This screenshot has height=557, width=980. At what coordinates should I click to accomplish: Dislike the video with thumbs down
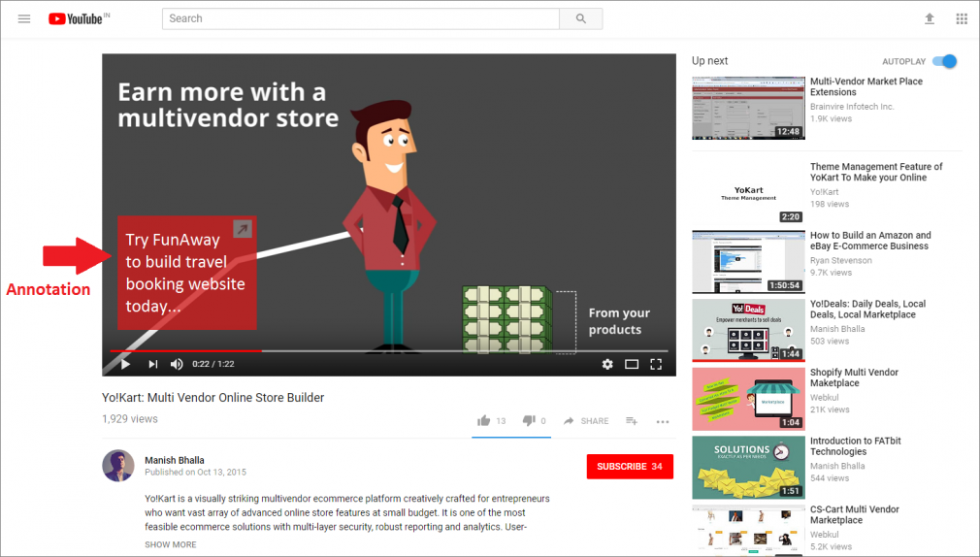click(x=529, y=421)
